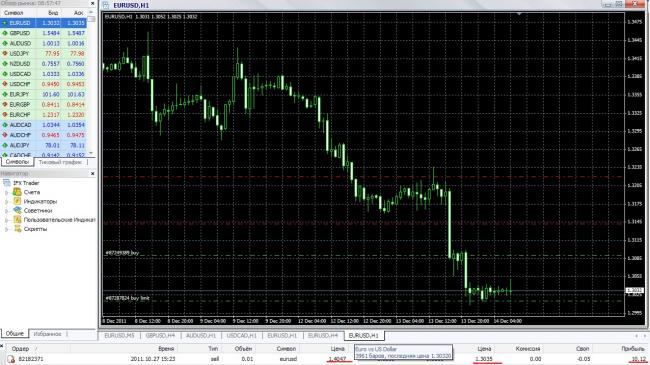Click the order 82182371 sell icon
This screenshot has height=365, width=650.
click(11, 359)
